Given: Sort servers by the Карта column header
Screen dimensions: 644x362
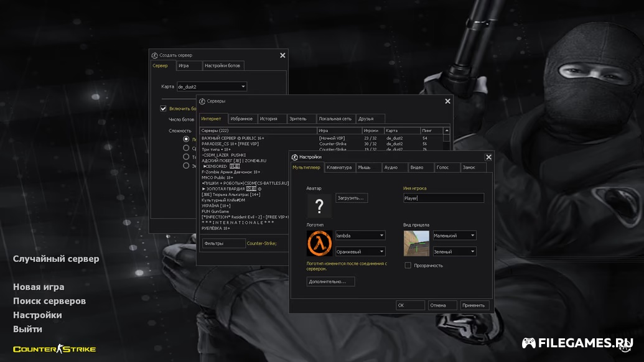Looking at the screenshot, I should click(x=402, y=131).
